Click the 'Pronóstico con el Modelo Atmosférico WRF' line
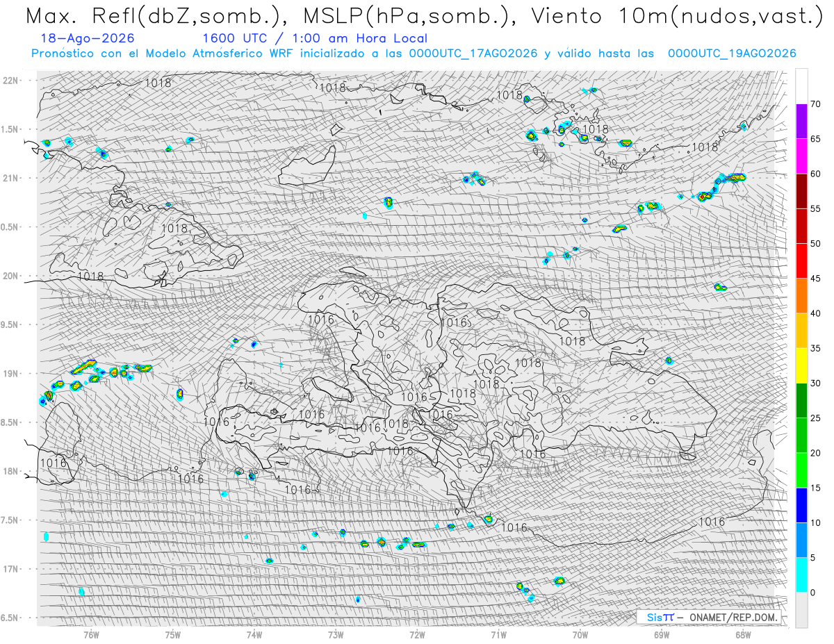This screenshot has width=834, height=644. coord(414,53)
